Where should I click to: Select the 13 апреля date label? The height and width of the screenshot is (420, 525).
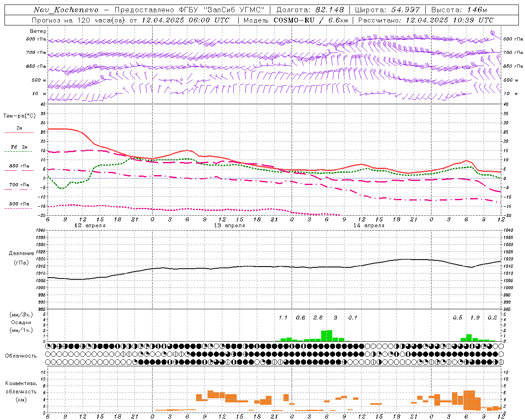click(x=229, y=226)
